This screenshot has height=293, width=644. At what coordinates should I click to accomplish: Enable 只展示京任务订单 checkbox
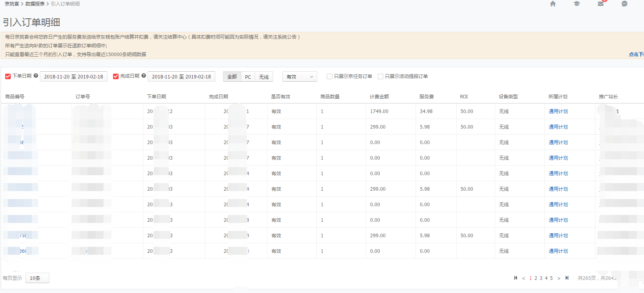click(x=330, y=76)
